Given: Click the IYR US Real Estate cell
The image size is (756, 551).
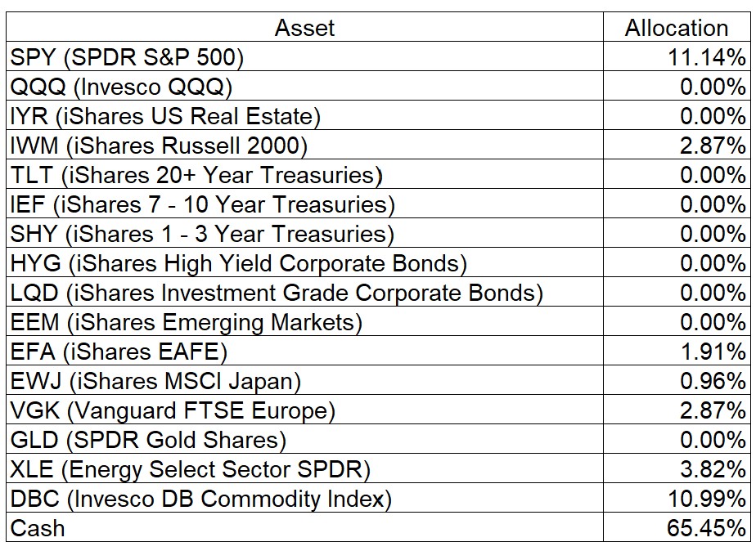Looking at the screenshot, I should pyautogui.click(x=165, y=116).
